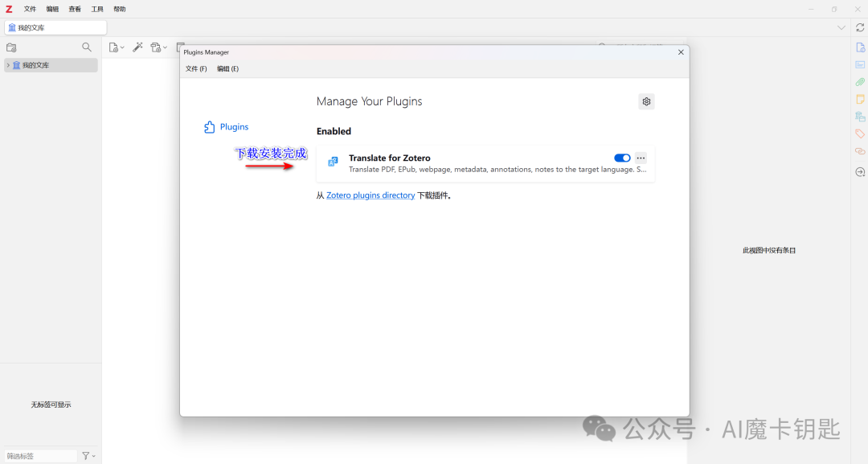868x464 pixels.
Task: Open 文件 (F) menu in Plugins Manager
Action: pos(196,68)
